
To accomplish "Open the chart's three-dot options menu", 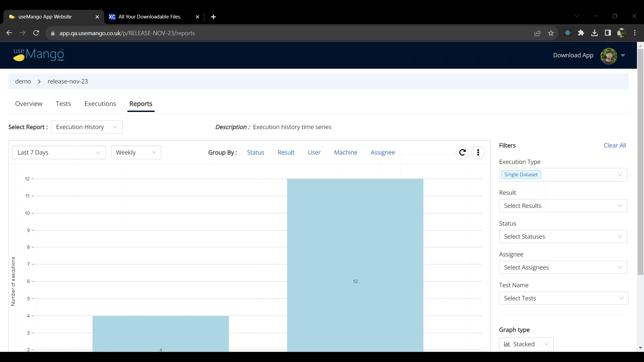I will (478, 153).
